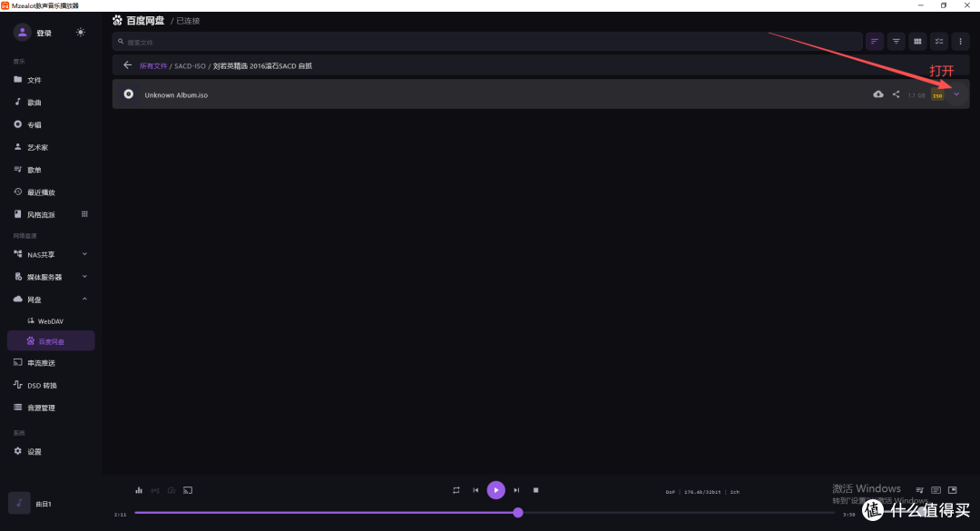The height and width of the screenshot is (531, 980).
Task: Toggle the light/dark theme sun icon
Action: 81,32
